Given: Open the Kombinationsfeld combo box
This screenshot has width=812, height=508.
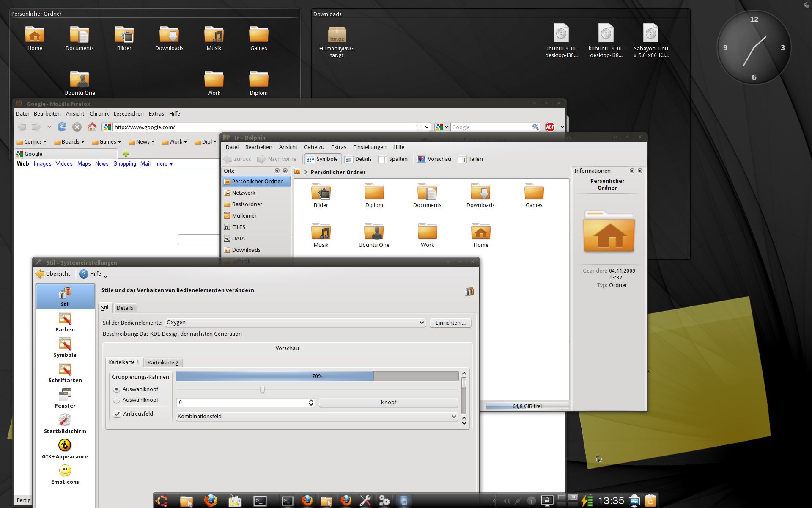Looking at the screenshot, I should [x=317, y=416].
